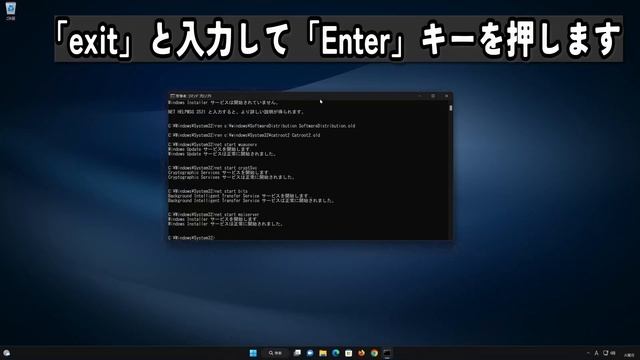The width and height of the screenshot is (640, 360).
Task: Click the 'NET HELPMSG 3521' message line
Action: click(x=236, y=111)
